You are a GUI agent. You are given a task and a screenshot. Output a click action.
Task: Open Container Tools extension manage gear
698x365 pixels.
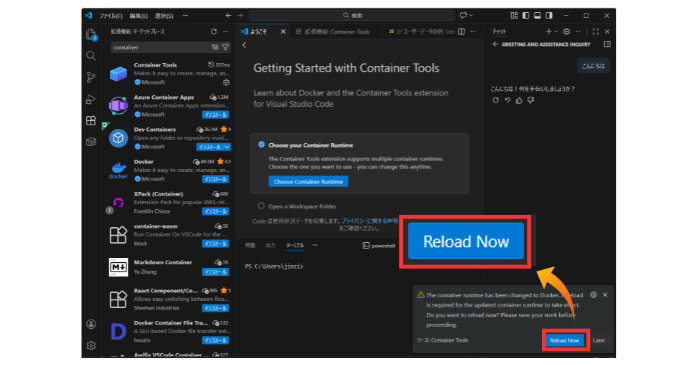(226, 82)
